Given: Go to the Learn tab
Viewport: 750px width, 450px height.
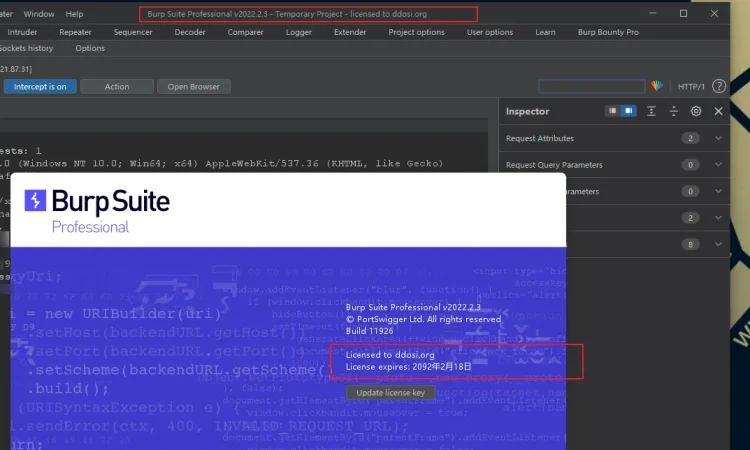Looking at the screenshot, I should (x=545, y=32).
